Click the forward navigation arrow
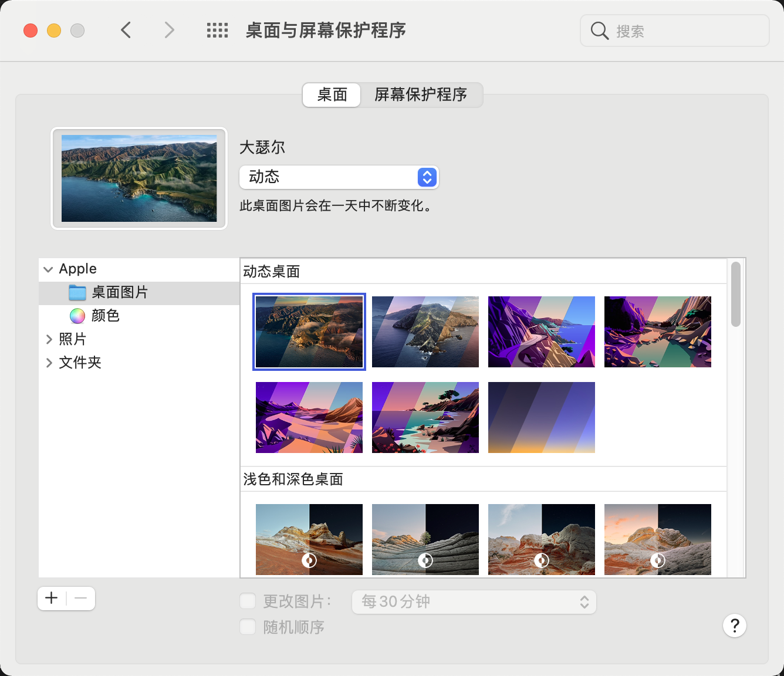The height and width of the screenshot is (676, 784). pyautogui.click(x=169, y=30)
